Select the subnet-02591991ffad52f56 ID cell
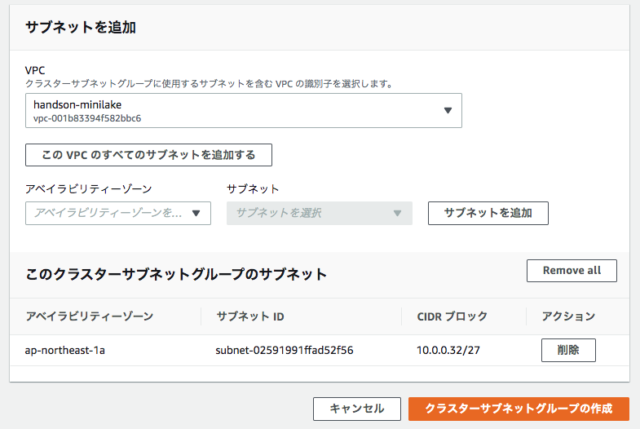This screenshot has height=429, width=640. pos(284,350)
